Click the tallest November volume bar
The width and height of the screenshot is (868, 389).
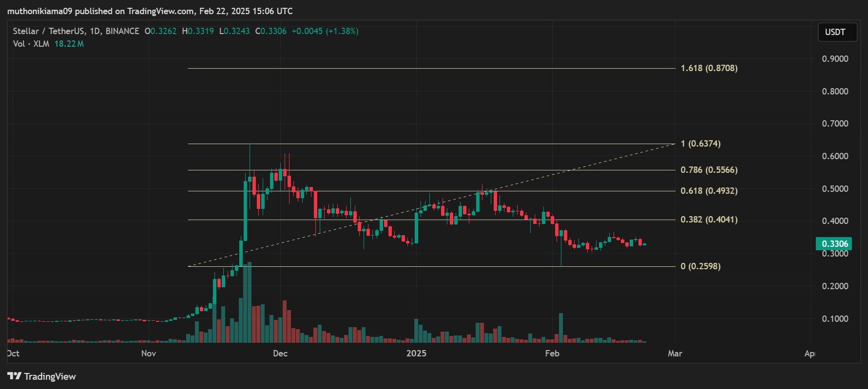click(x=250, y=303)
